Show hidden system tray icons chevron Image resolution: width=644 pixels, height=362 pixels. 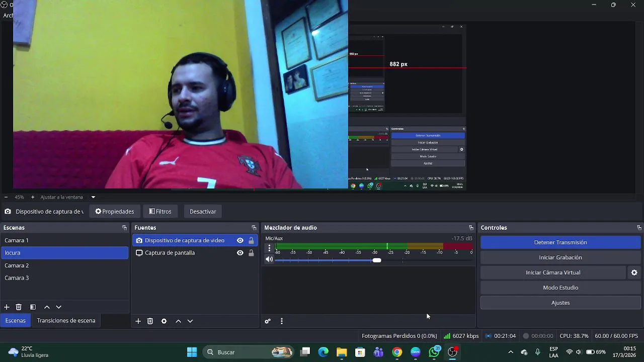click(511, 352)
